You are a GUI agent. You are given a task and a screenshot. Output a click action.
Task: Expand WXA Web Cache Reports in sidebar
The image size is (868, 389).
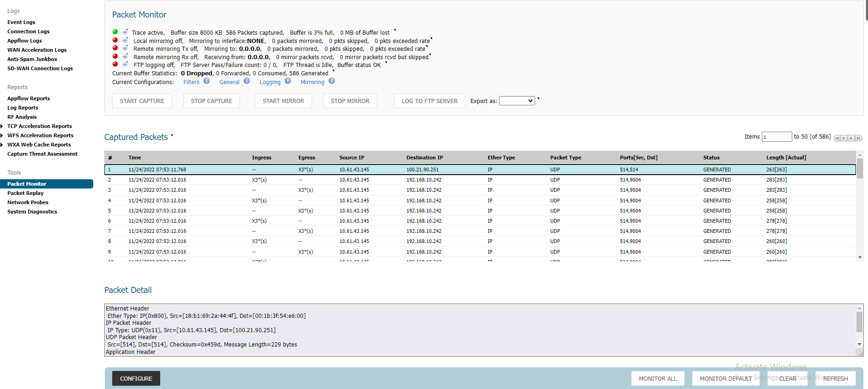(x=2, y=145)
